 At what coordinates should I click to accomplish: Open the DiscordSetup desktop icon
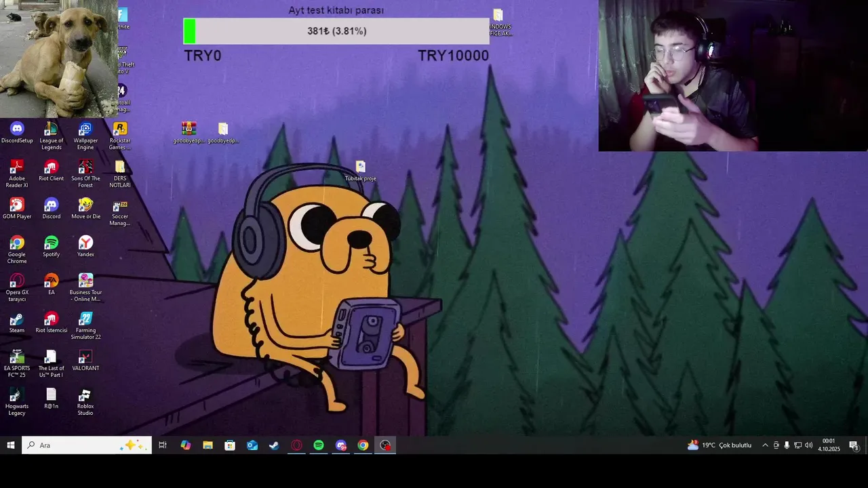[x=17, y=132]
